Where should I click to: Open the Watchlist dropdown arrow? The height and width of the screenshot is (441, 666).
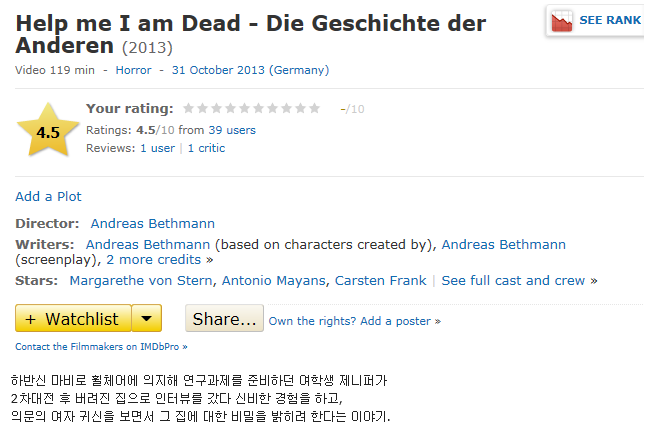click(x=146, y=319)
